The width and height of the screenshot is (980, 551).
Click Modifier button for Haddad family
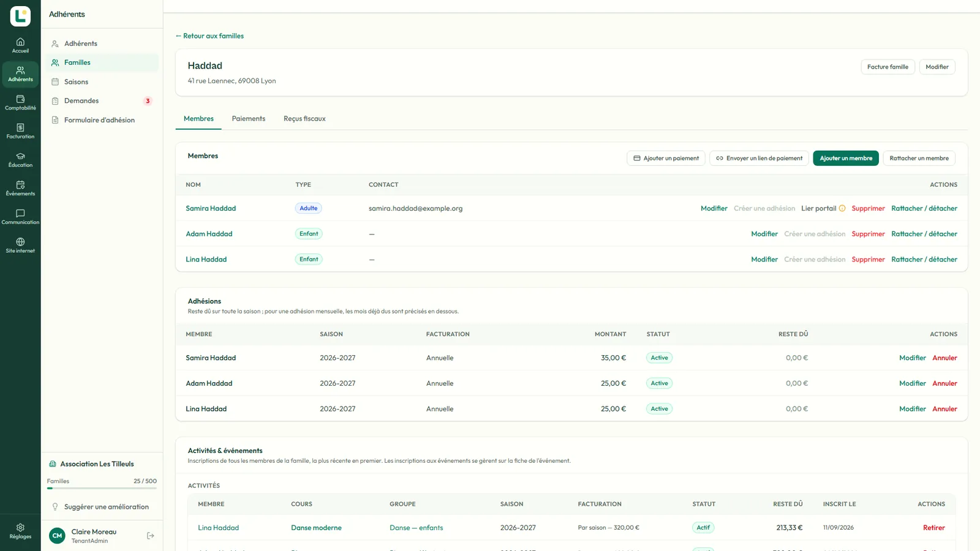(x=937, y=67)
